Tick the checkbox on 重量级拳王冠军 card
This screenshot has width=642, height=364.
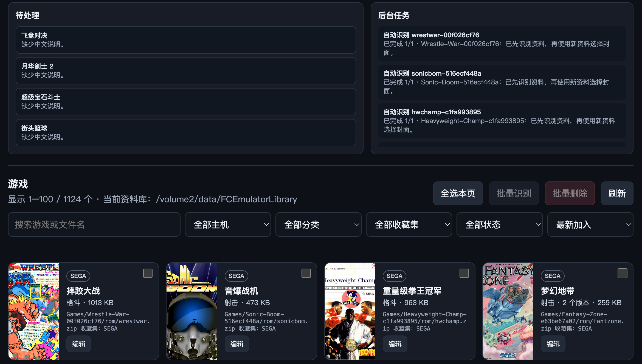click(464, 273)
